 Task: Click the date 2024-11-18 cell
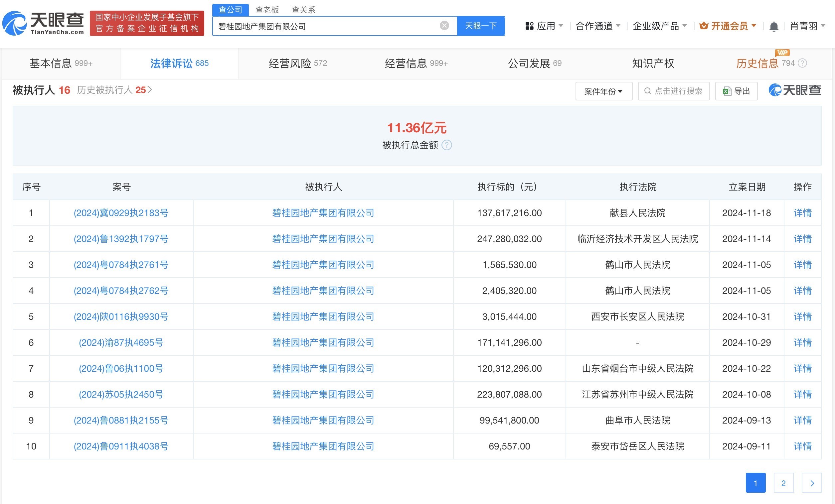[x=747, y=213]
